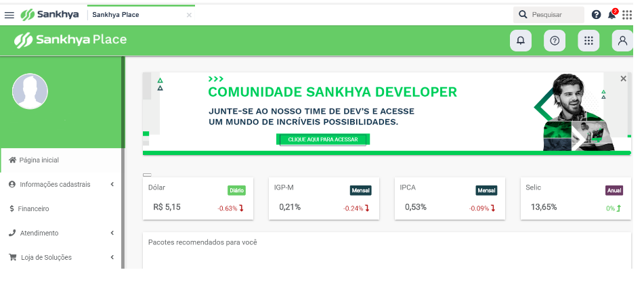
Task: Click the 13,65% Selic value
Action: [544, 207]
